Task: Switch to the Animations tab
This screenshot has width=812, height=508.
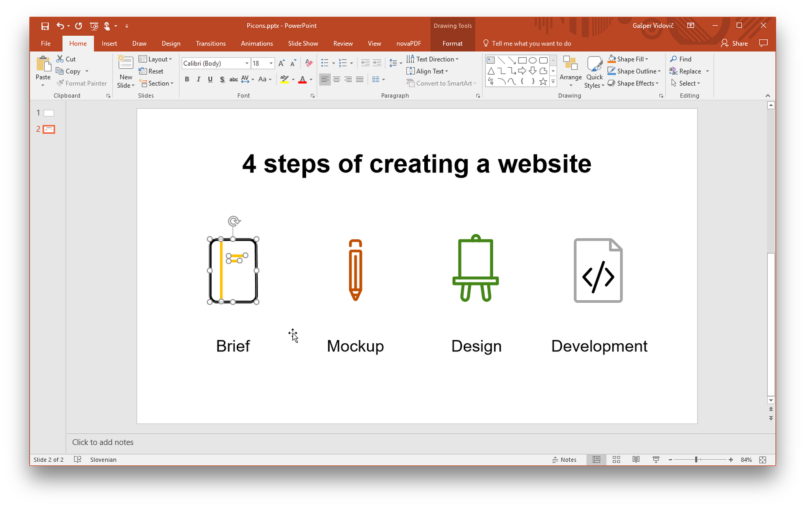Action: click(x=257, y=43)
